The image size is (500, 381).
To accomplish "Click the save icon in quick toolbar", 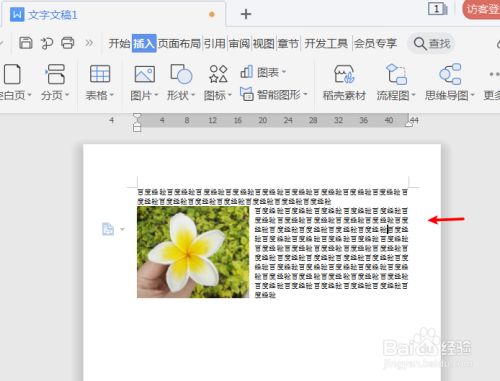I will [x=26, y=43].
